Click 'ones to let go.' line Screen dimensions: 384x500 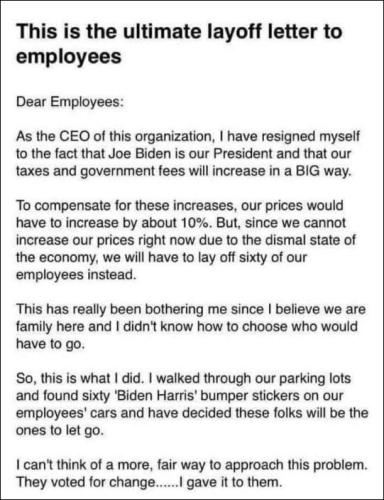60,431
